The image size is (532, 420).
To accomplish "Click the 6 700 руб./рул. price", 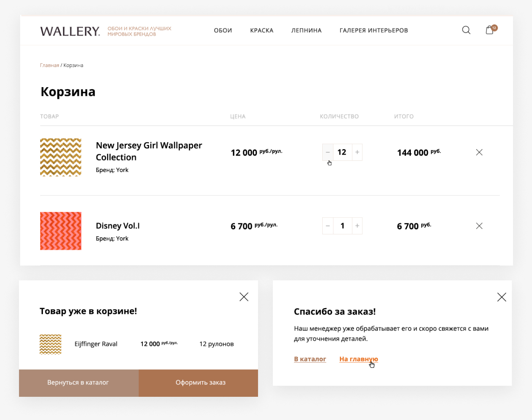I will click(x=254, y=226).
